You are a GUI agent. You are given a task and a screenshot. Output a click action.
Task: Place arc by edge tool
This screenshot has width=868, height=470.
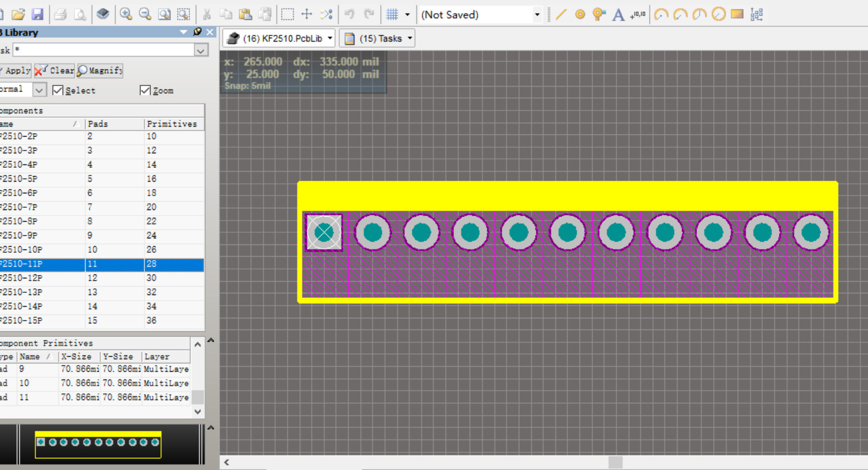[x=680, y=14]
